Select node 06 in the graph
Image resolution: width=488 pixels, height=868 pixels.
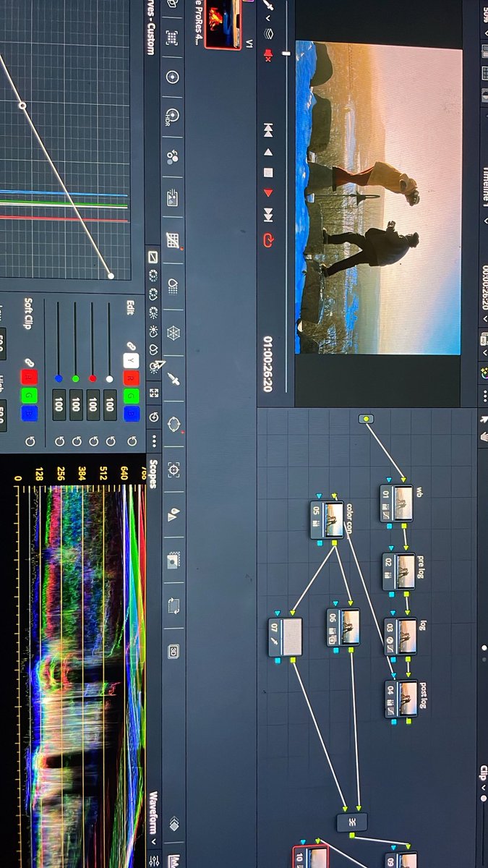pyautogui.click(x=343, y=627)
